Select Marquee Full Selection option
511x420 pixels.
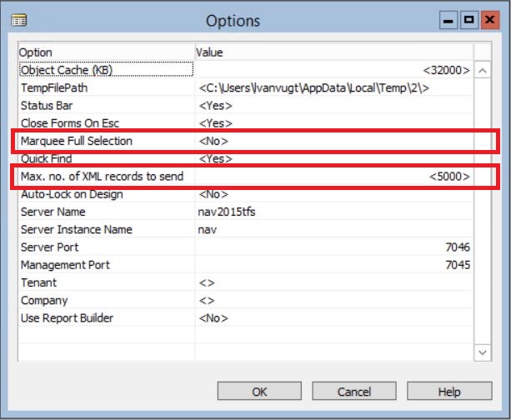tap(106, 141)
